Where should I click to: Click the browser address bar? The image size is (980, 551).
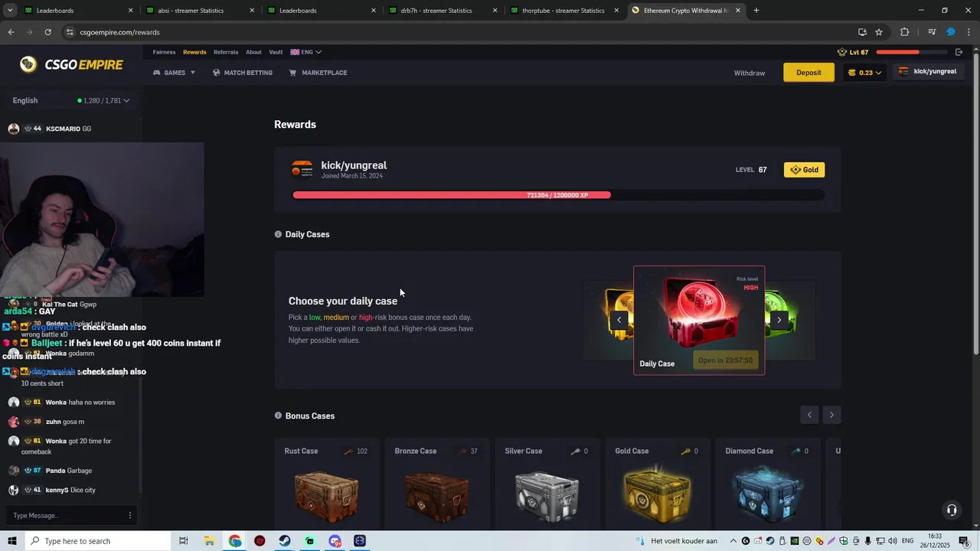click(x=459, y=32)
